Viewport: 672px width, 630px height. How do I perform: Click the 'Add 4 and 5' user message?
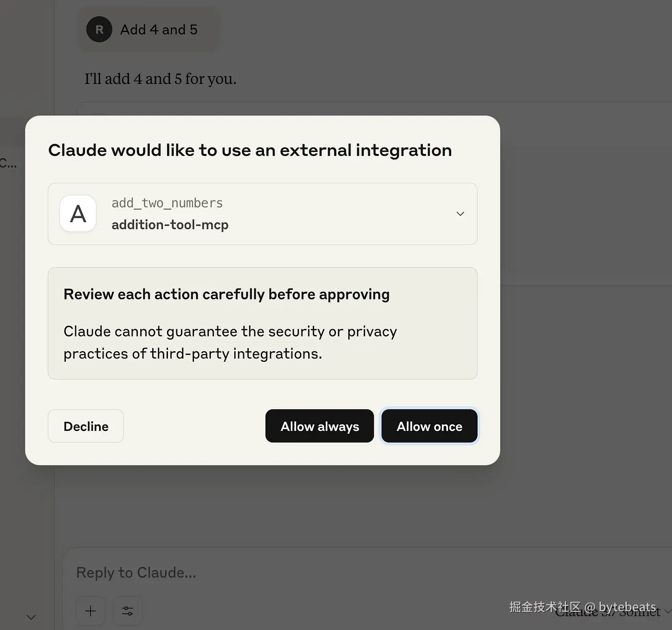(159, 30)
